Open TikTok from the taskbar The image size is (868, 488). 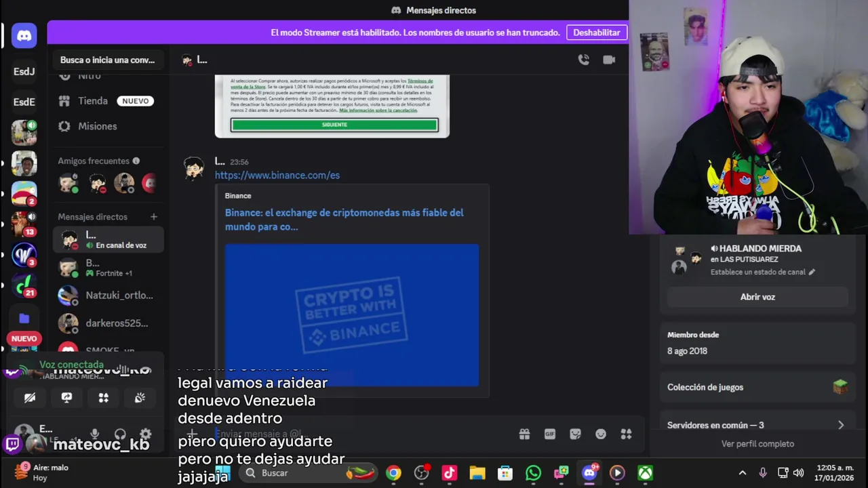pyautogui.click(x=449, y=473)
